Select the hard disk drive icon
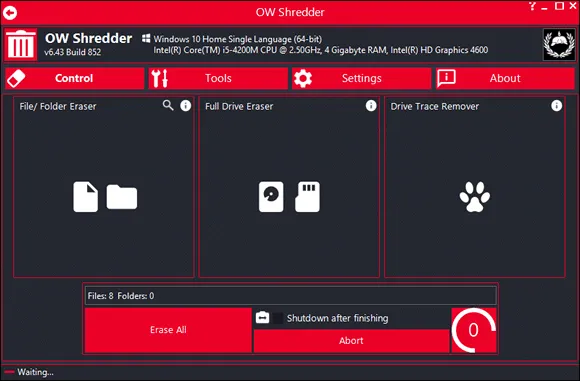The height and width of the screenshot is (381, 580). 271,196
